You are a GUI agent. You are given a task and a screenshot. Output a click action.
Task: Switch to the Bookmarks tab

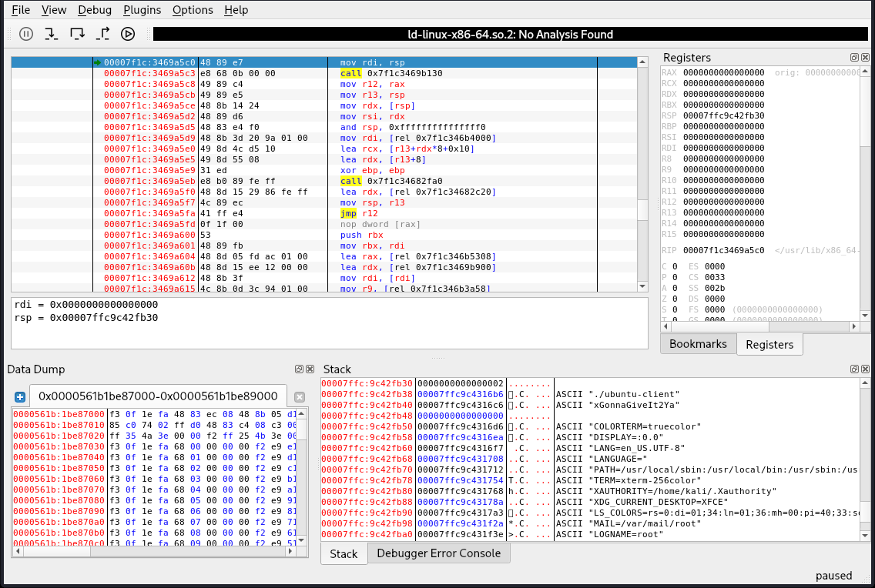(x=698, y=344)
